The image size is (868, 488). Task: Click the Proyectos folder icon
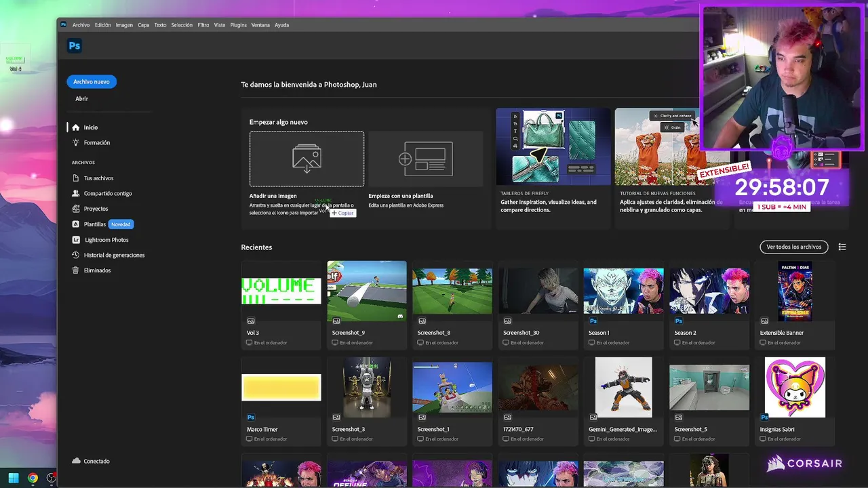click(76, 209)
